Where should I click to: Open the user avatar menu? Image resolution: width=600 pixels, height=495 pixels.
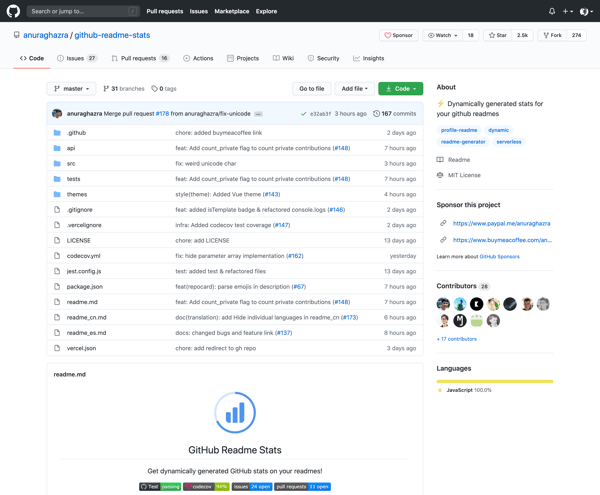click(x=586, y=11)
